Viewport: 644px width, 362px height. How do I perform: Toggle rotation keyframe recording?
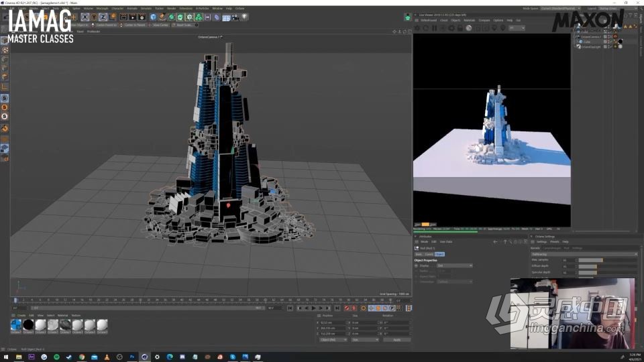tap(385, 308)
